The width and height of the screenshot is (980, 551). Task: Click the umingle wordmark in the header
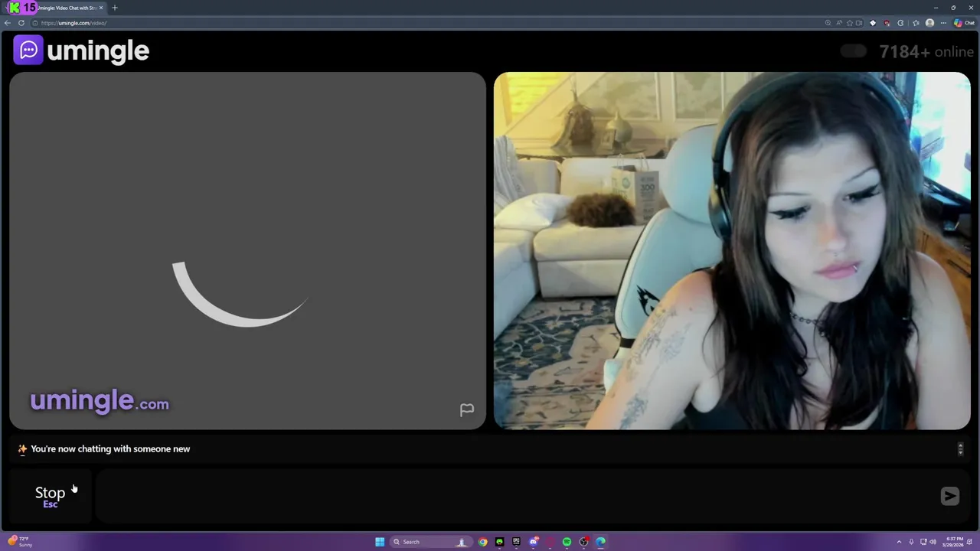click(98, 51)
